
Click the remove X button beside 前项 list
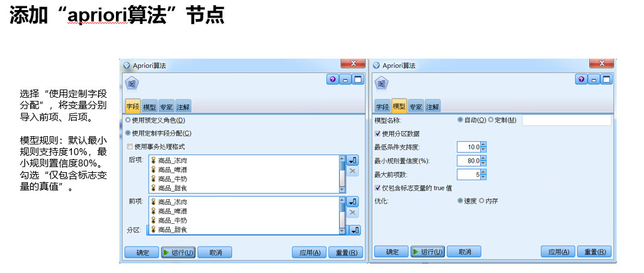coord(352,212)
